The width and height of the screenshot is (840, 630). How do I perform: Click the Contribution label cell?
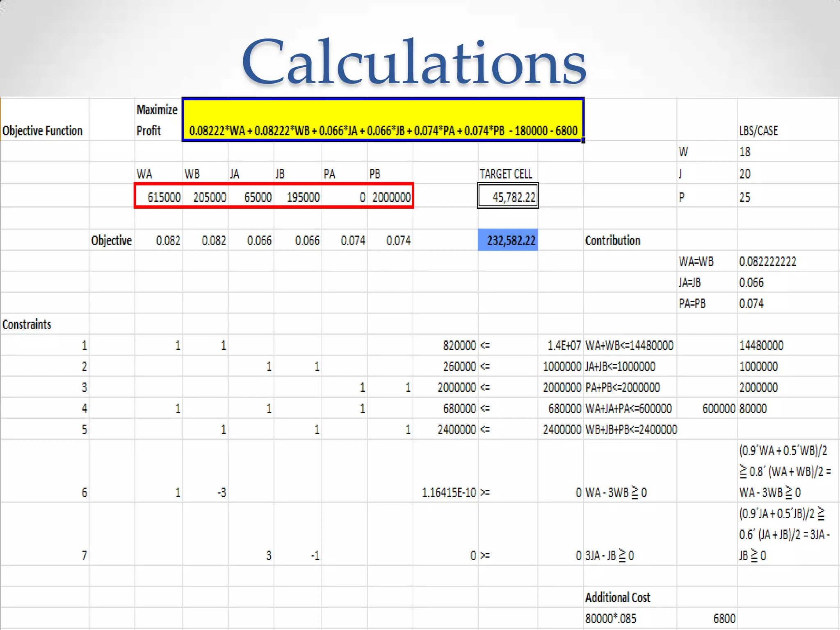[612, 240]
